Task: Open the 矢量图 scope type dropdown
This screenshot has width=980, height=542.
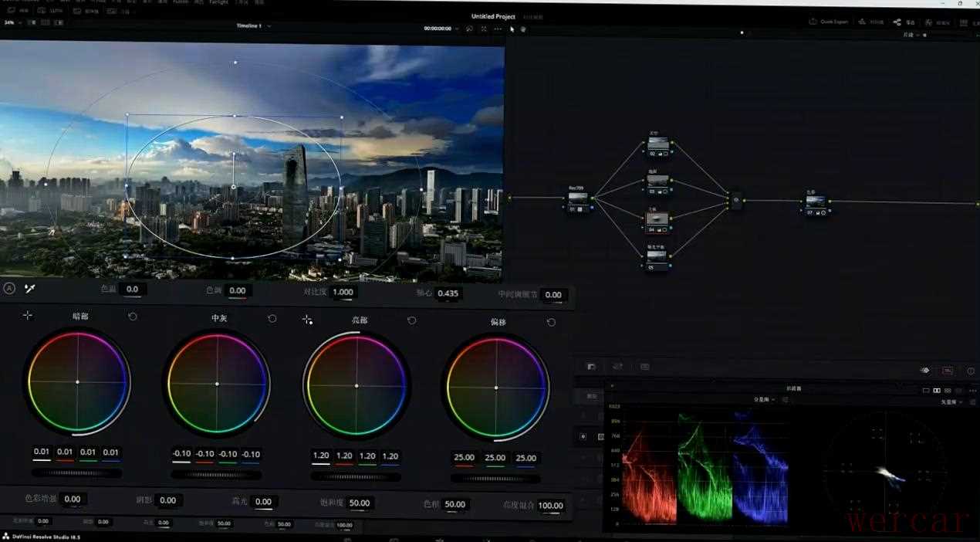Action: [952, 401]
